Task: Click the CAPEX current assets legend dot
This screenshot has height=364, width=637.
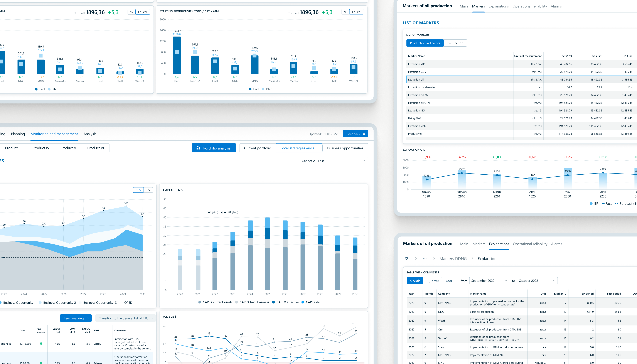Action: coord(200,302)
